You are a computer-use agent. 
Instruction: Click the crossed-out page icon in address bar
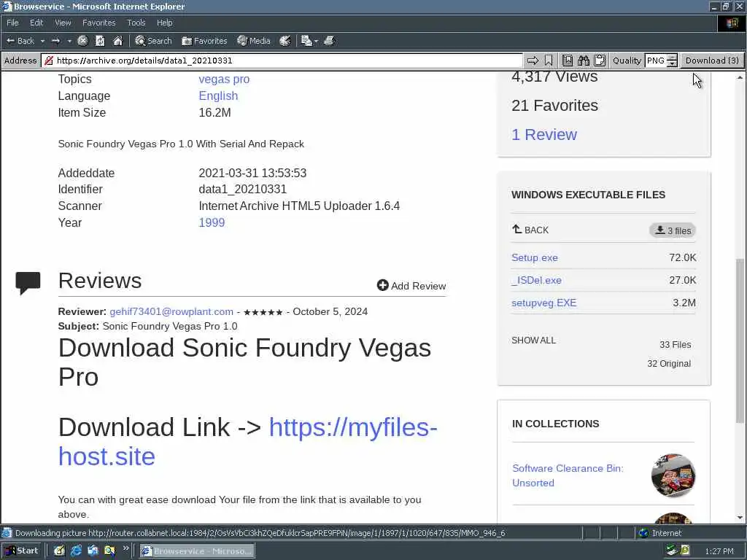[48, 61]
